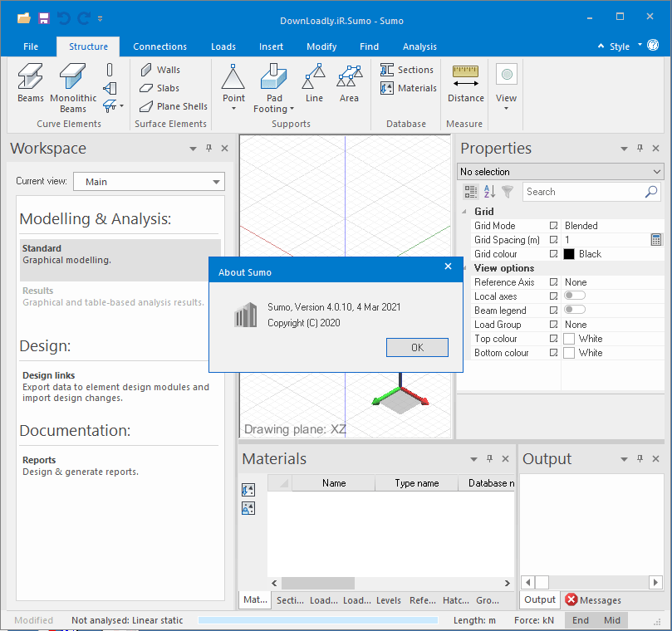The height and width of the screenshot is (631, 672).
Task: Collapse the Grid property group
Action: 464,212
